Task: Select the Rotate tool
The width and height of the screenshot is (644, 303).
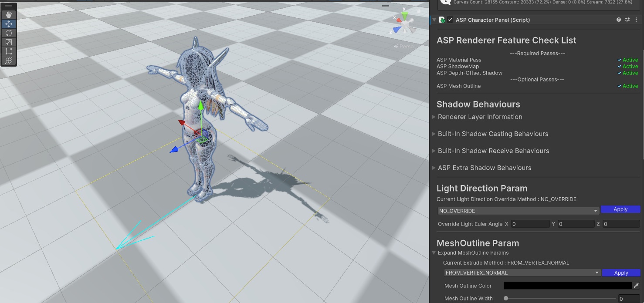Action: click(9, 33)
